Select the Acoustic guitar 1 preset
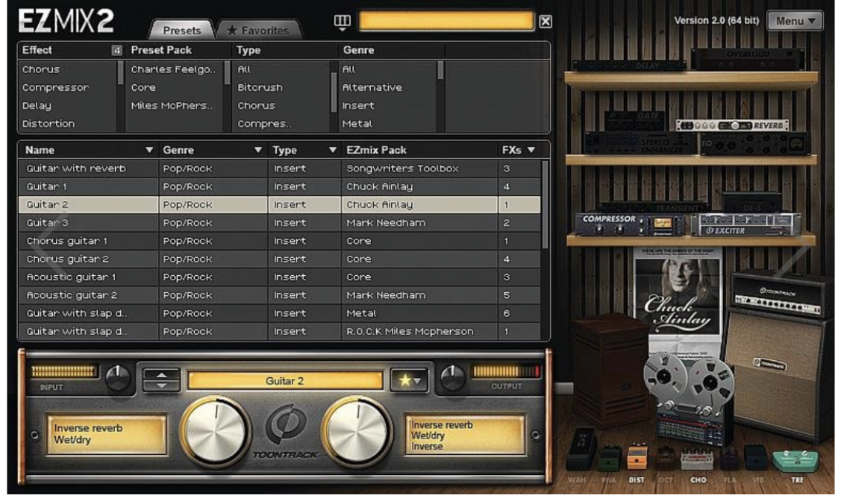The image size is (844, 504). [x=279, y=277]
